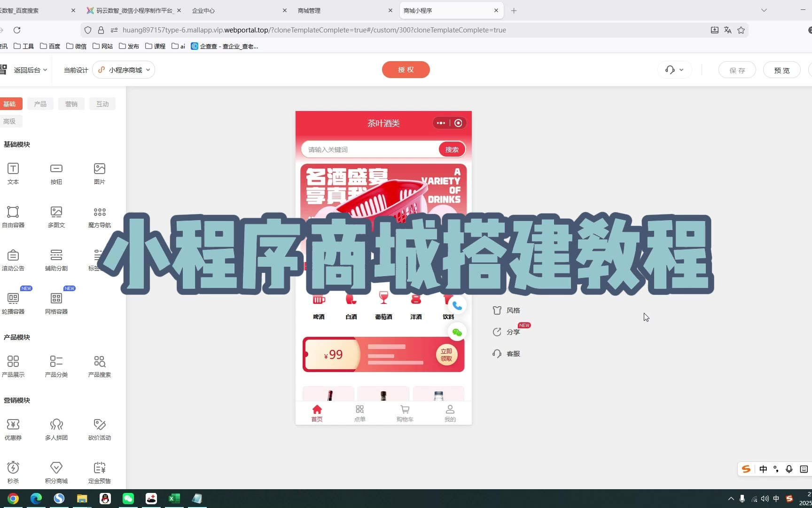Add the 产品分类 product category module
Viewport: 812px width, 508px height.
[56, 366]
